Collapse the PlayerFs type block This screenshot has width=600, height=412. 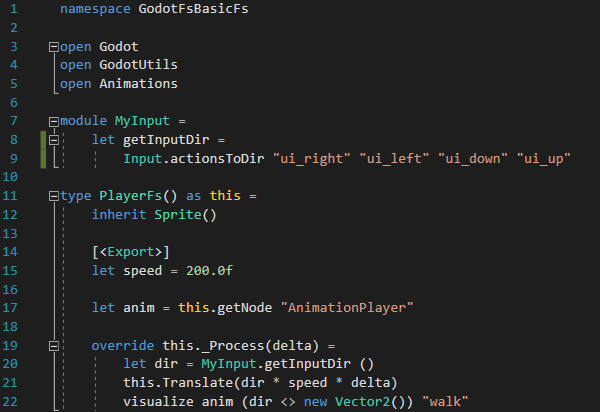tap(53, 195)
